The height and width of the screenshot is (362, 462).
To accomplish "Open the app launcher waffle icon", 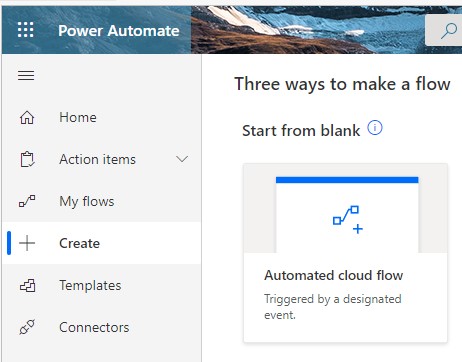I will pyautogui.click(x=26, y=30).
